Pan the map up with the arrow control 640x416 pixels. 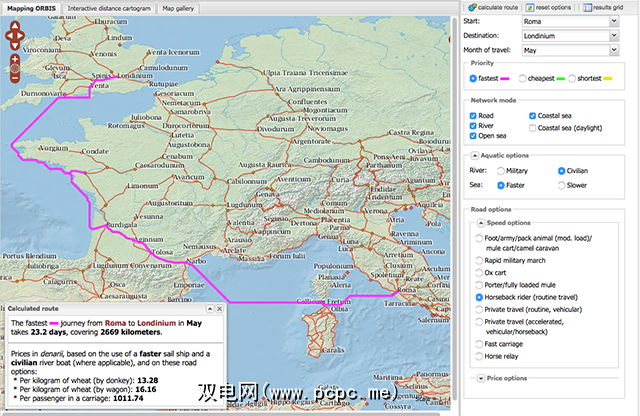click(15, 28)
